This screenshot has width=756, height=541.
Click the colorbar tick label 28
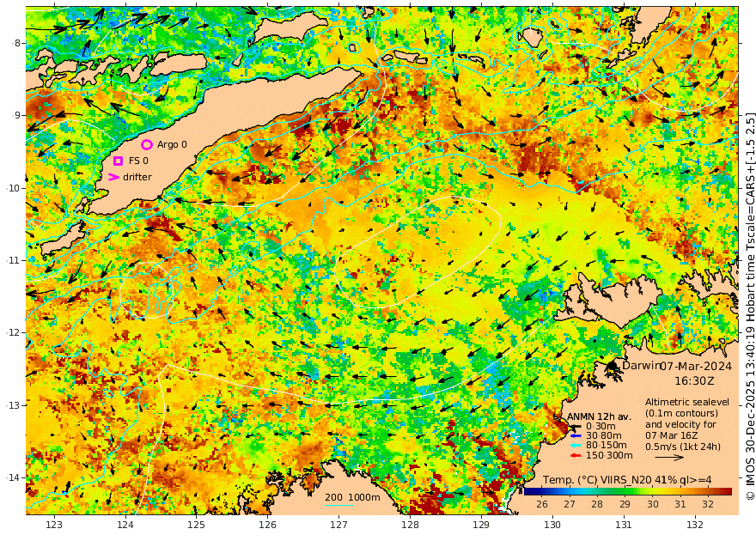[597, 504]
